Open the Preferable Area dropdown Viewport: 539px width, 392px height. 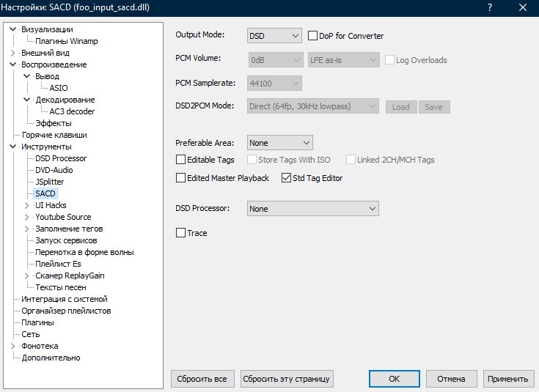[280, 143]
